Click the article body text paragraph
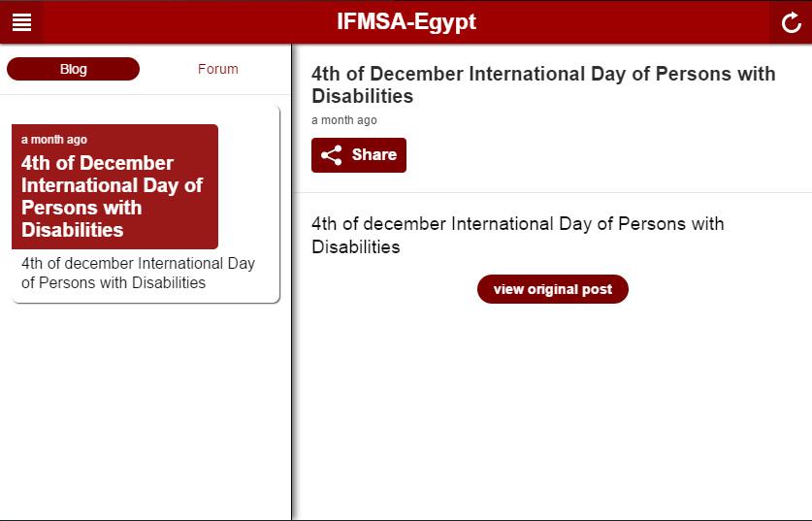 [517, 235]
